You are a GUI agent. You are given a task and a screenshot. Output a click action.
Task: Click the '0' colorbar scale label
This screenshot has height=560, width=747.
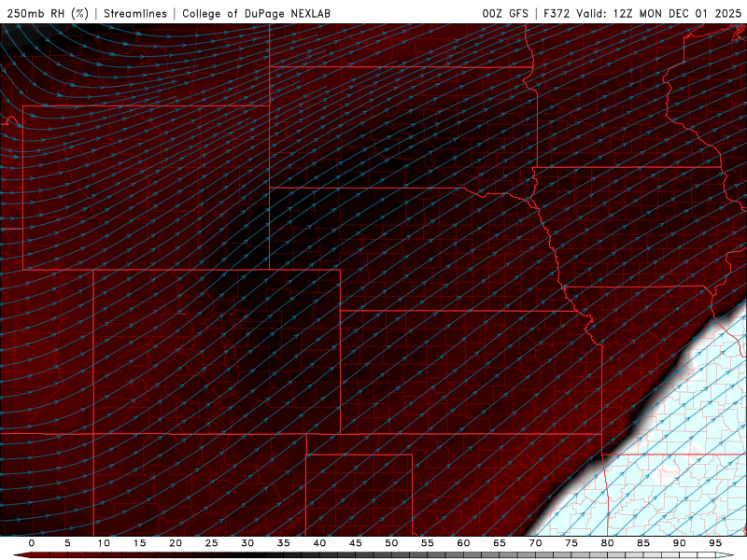[x=32, y=543]
